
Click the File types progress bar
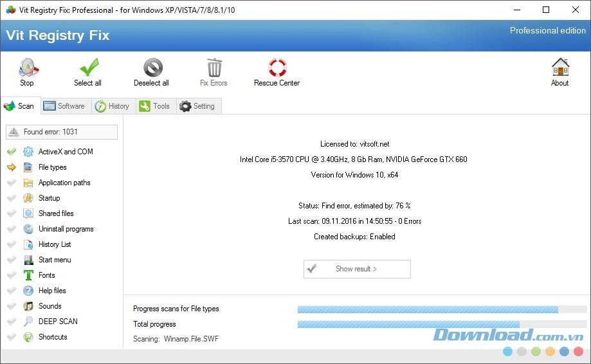coord(442,309)
